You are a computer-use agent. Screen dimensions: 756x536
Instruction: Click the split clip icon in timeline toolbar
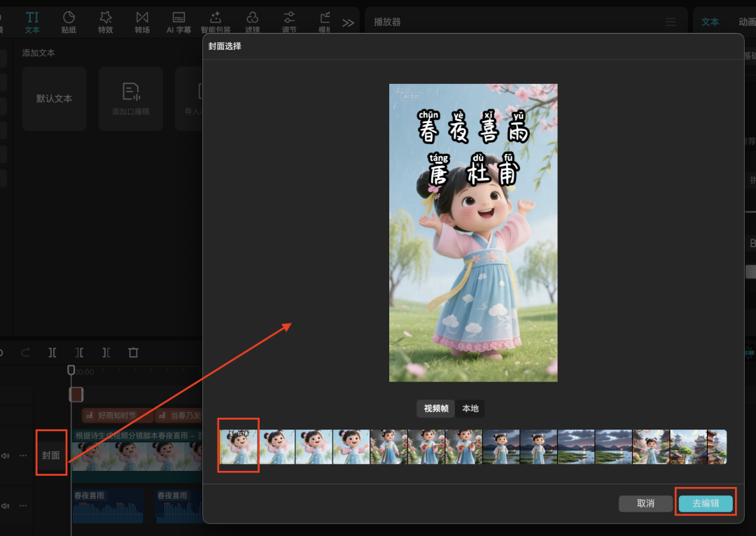tap(52, 353)
